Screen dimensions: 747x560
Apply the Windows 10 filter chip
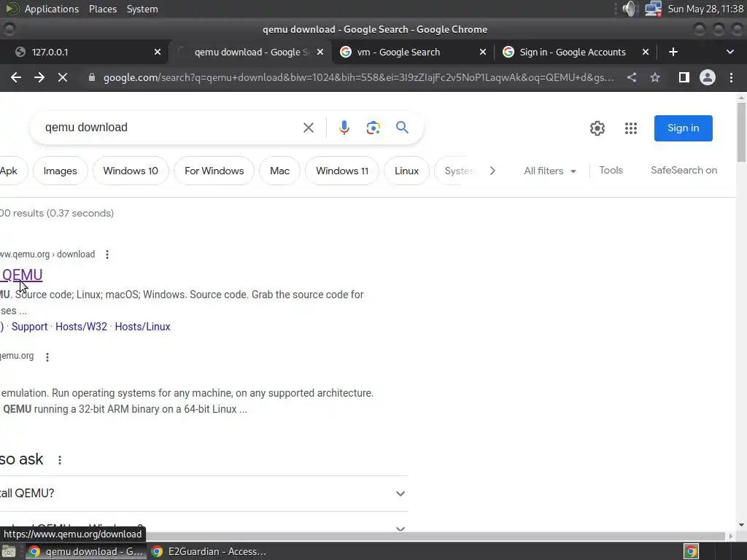tap(131, 171)
